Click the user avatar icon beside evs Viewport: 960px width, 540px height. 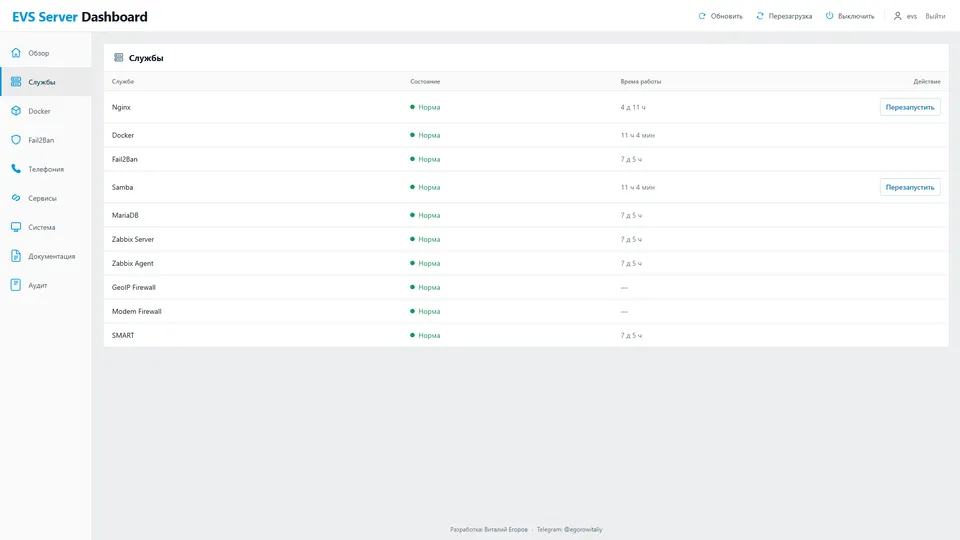tap(898, 16)
